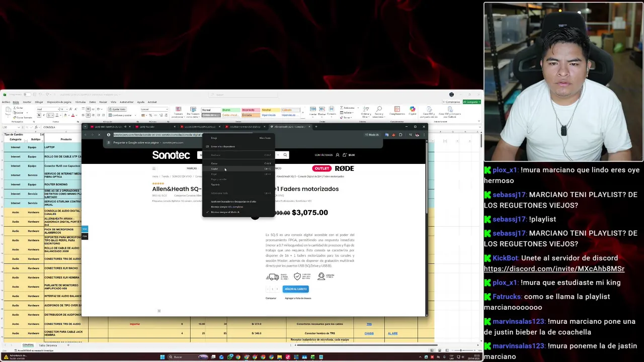The image size is (644, 362).
Task: Click the CONTÁCTENOS link
Action: 324,155
